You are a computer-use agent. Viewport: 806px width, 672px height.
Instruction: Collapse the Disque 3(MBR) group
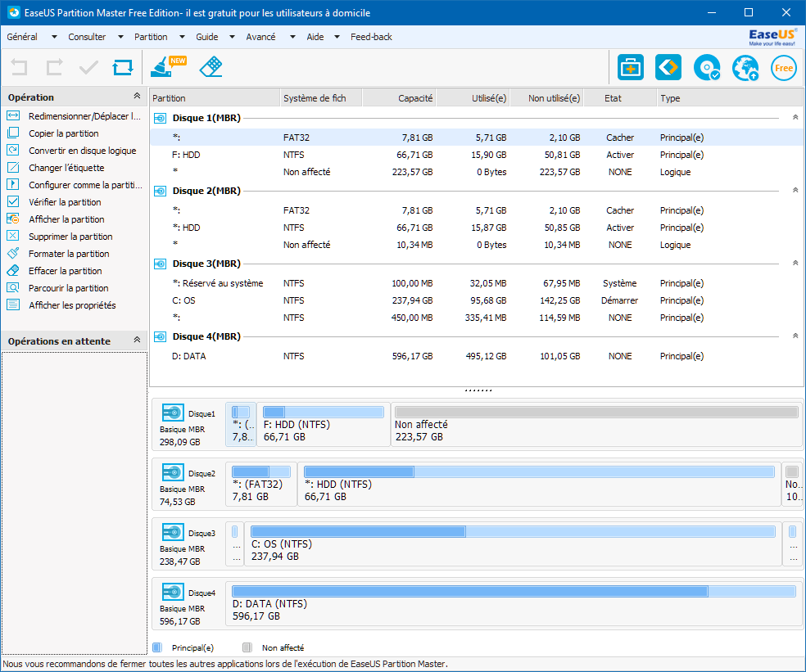[x=795, y=263]
